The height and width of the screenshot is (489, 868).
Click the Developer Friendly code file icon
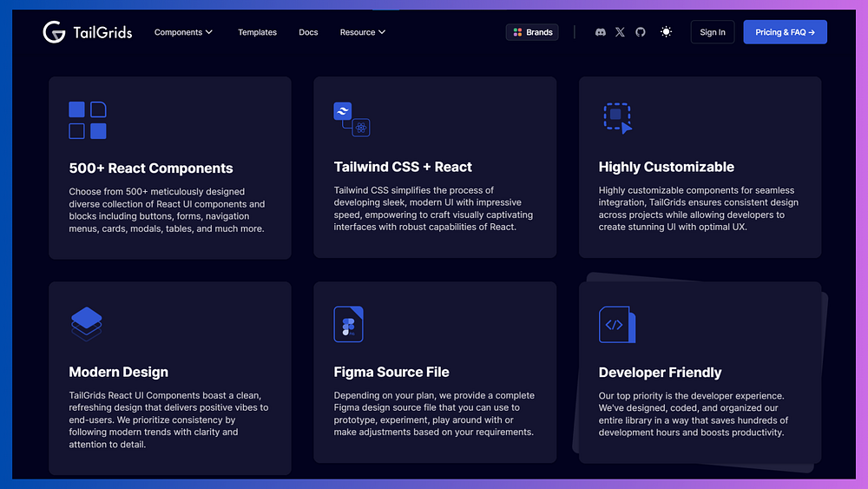[617, 325]
